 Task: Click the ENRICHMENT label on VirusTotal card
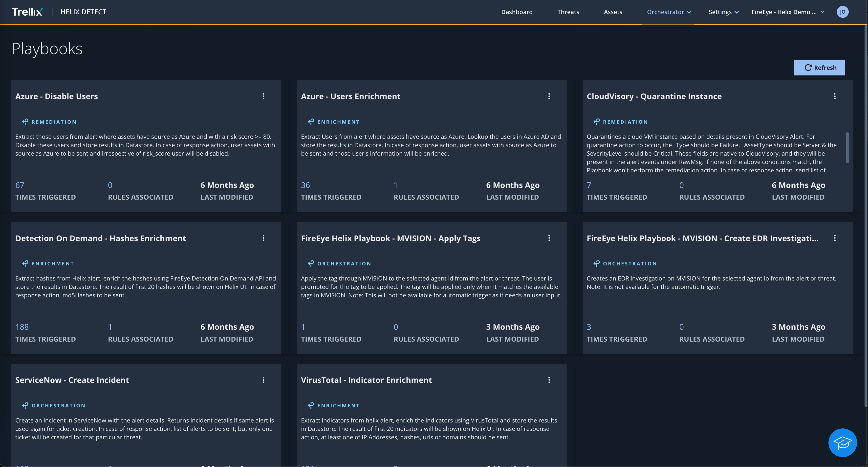tap(338, 405)
